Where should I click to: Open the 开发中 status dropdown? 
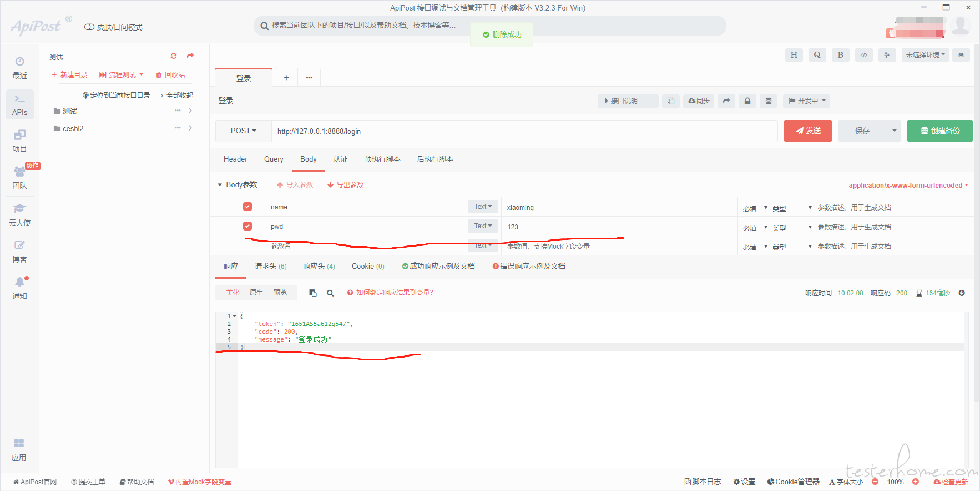[x=807, y=101]
